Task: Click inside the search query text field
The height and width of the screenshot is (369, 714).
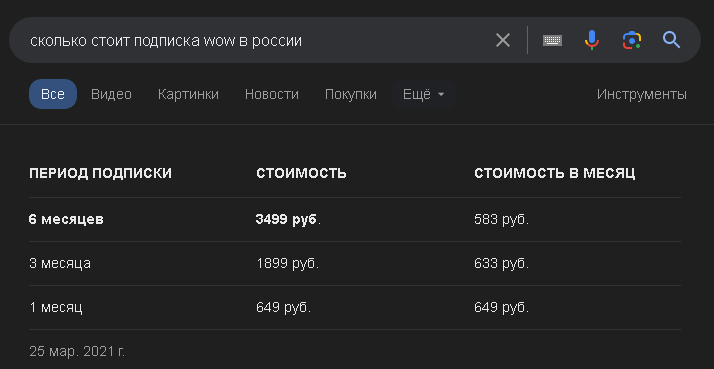Action: coord(255,41)
